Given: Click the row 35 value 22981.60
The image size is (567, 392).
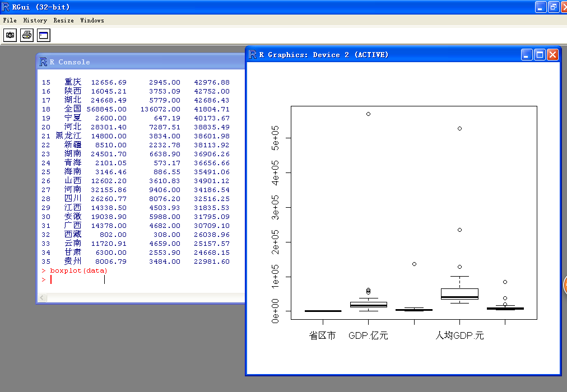Looking at the screenshot, I should pyautogui.click(x=212, y=262).
